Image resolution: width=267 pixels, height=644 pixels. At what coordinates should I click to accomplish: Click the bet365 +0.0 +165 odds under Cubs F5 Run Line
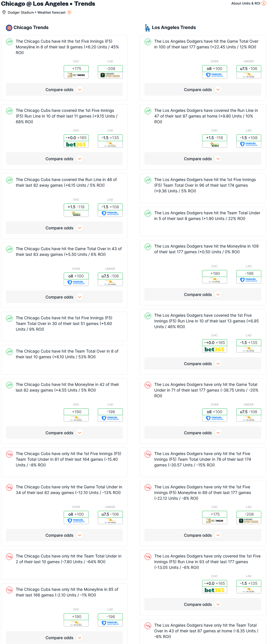click(76, 141)
